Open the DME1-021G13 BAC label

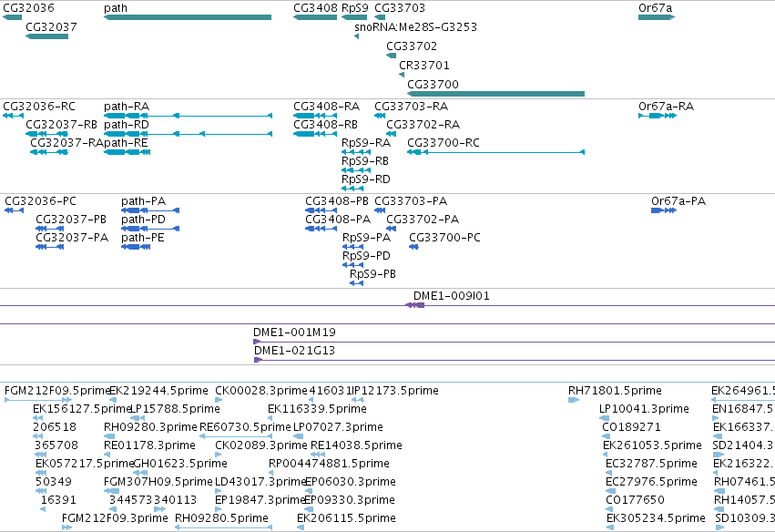click(294, 351)
